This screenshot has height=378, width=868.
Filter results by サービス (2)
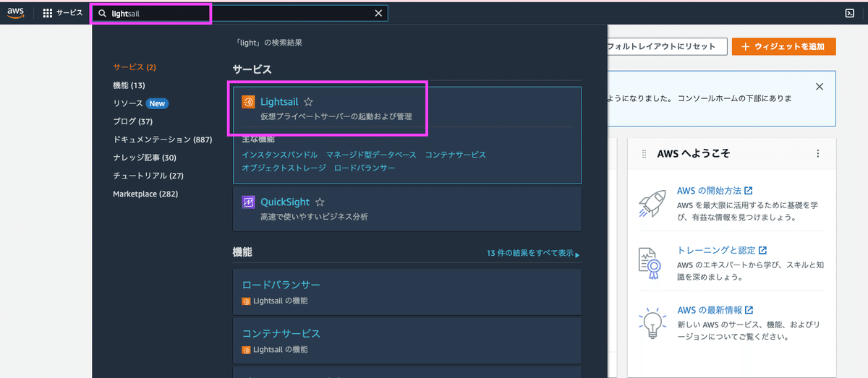[135, 67]
